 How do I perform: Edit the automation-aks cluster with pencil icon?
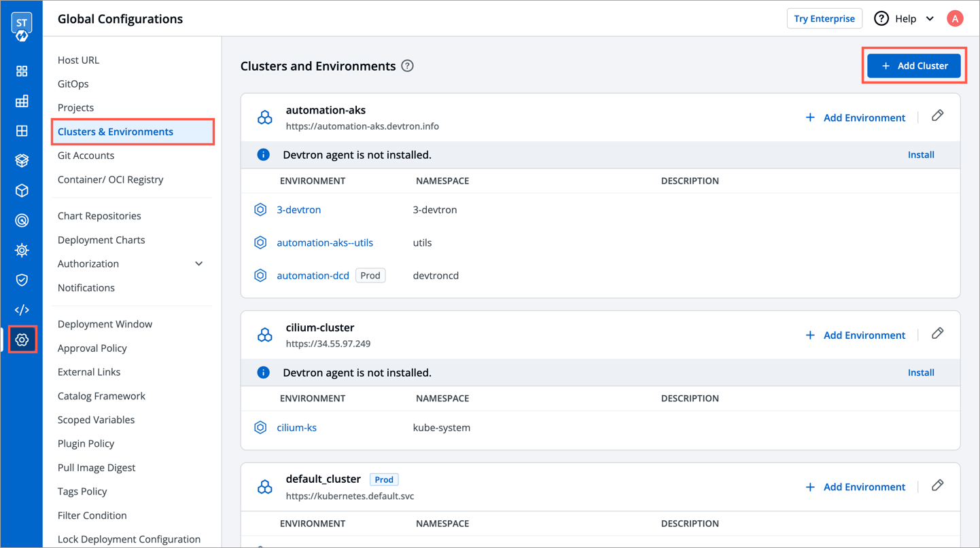point(938,115)
